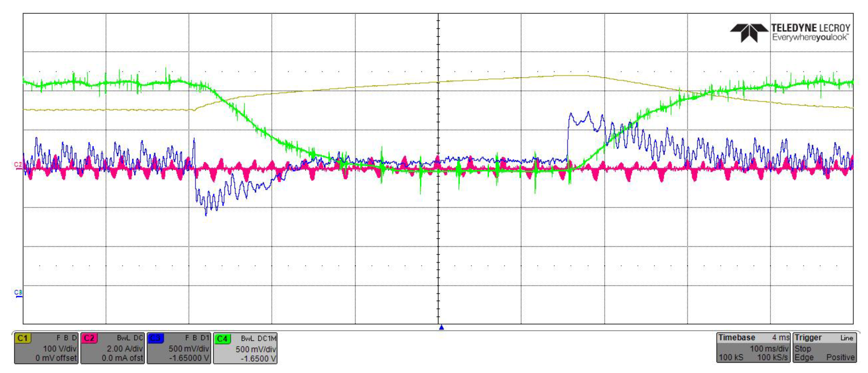Click C4 offset value -1.6500 V
Image resolution: width=868 pixels, height=373 pixels.
(258, 358)
